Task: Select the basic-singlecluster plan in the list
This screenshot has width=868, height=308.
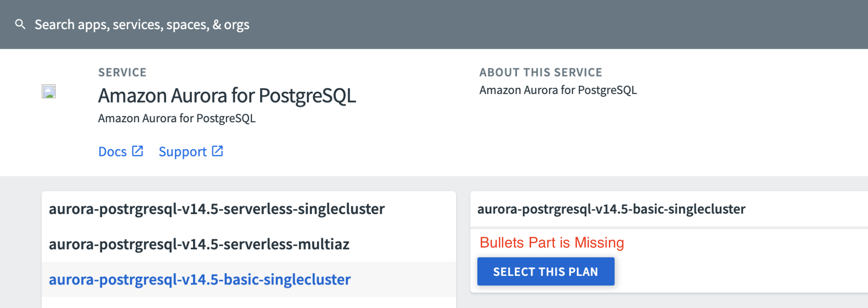Action: 200,280
